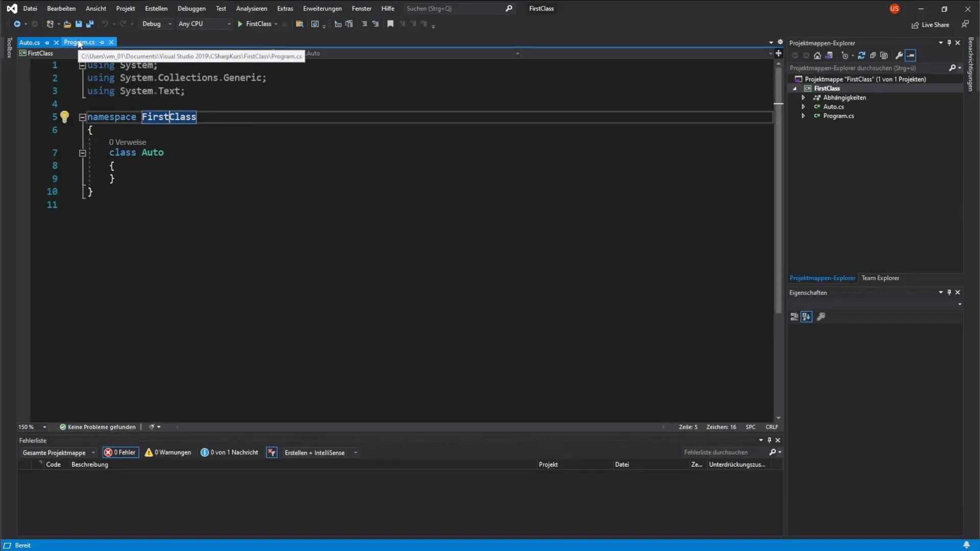The height and width of the screenshot is (551, 980).
Task: Click the lightbulb quick actions icon on line 5
Action: tap(64, 117)
